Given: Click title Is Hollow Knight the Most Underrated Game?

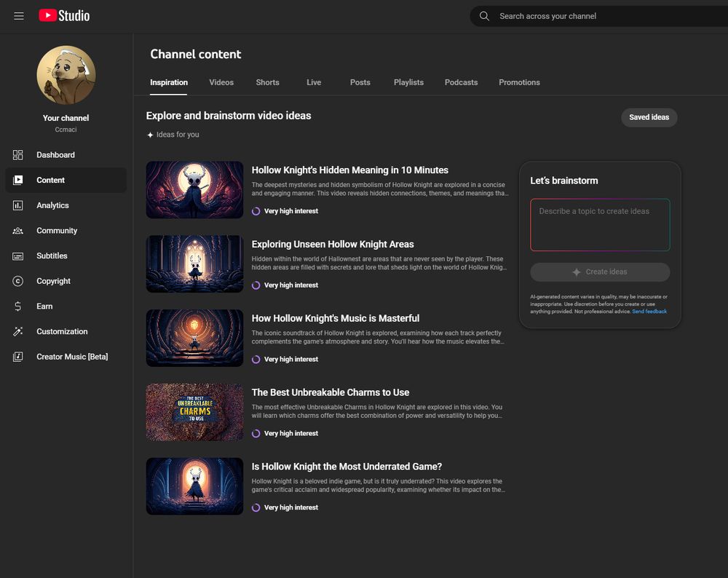Looking at the screenshot, I should (347, 467).
